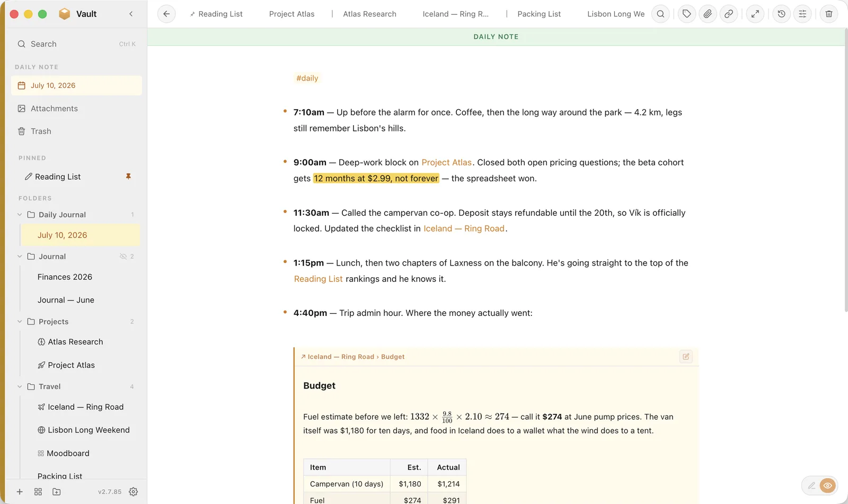Viewport: 848px width, 504px height.
Task: Expand note to fullscreen with arrows icon
Action: coord(755,14)
